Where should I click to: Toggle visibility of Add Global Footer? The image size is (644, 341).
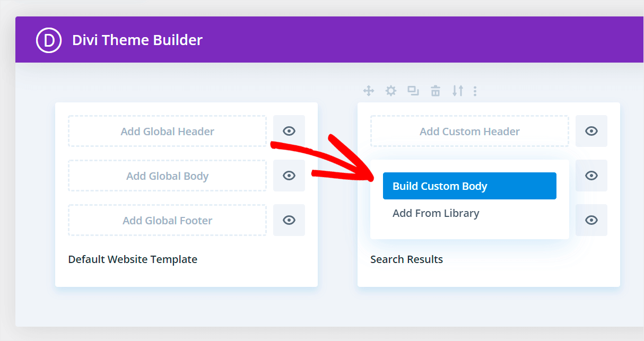tap(289, 220)
